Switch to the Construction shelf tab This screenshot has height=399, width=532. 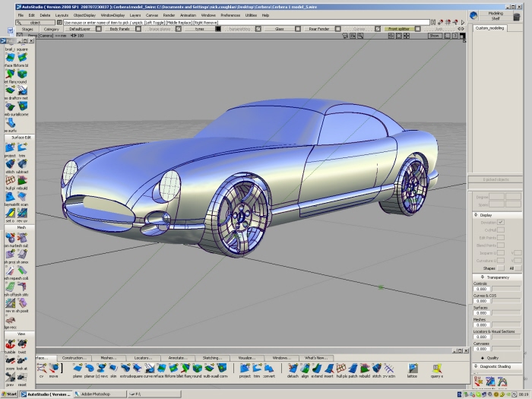click(x=74, y=357)
